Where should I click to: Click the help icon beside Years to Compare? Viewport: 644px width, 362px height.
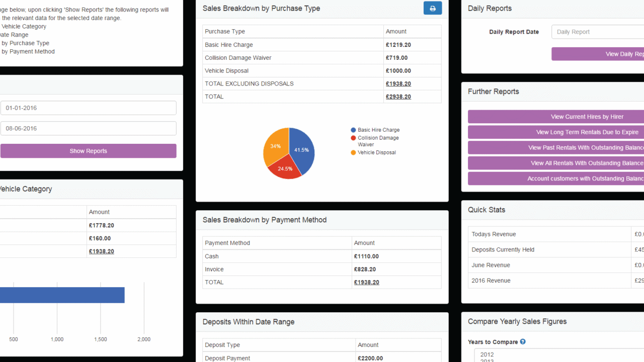click(x=523, y=342)
